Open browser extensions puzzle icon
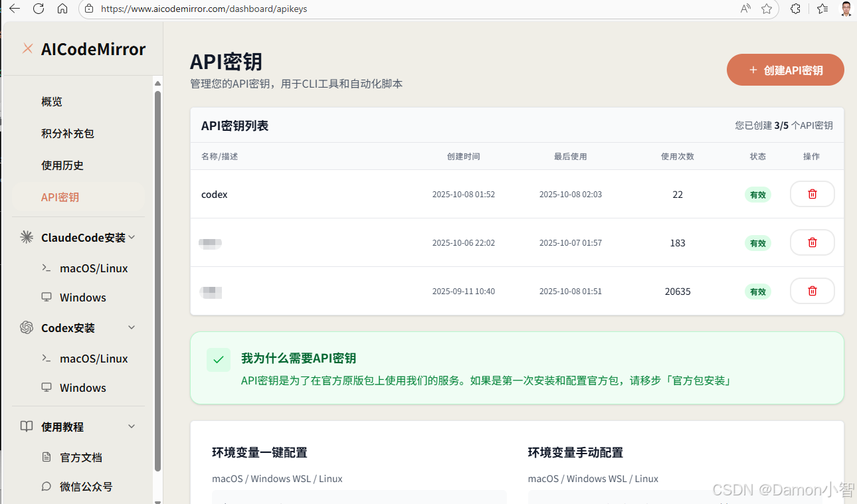The image size is (857, 504). (795, 9)
